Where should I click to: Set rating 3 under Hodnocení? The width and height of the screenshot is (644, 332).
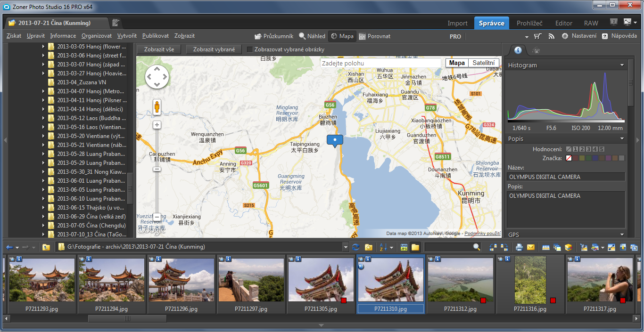tap(588, 149)
